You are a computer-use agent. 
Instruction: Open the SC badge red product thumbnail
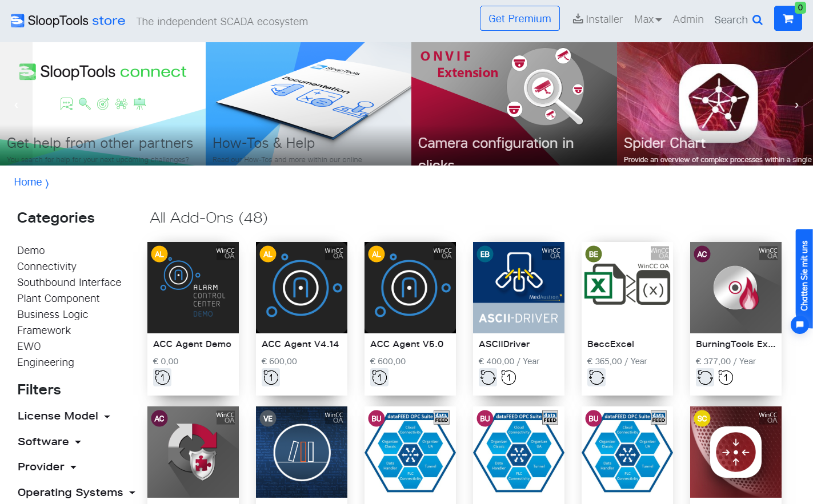coord(736,452)
